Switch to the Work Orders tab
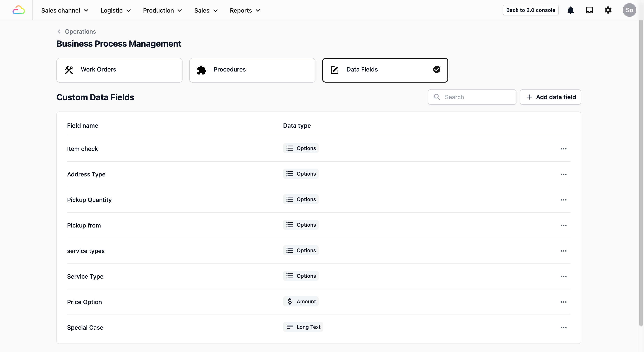 point(119,70)
